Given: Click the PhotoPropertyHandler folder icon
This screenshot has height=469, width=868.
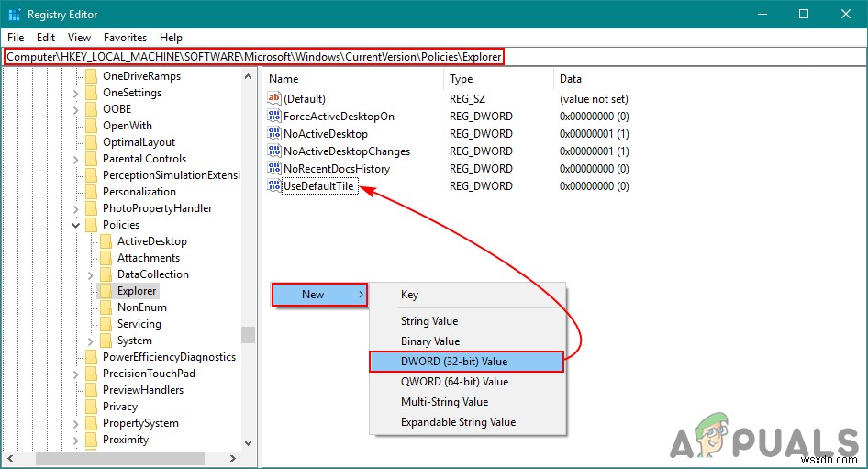Looking at the screenshot, I should tap(92, 208).
